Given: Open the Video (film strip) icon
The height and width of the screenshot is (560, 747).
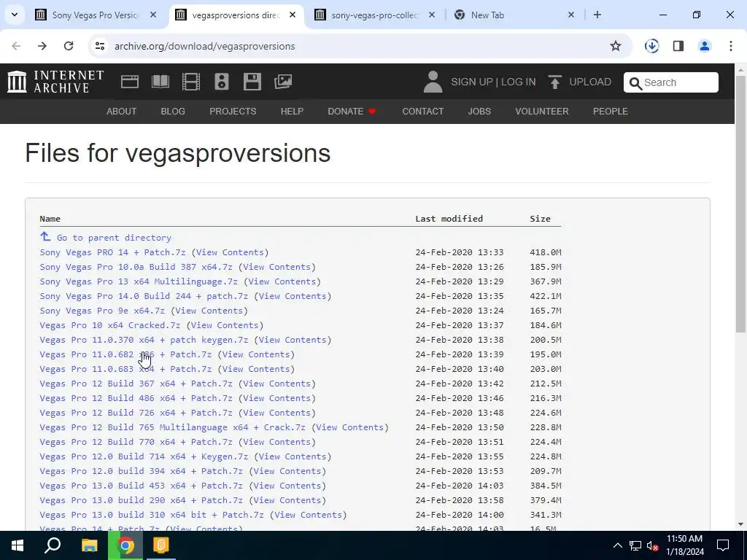Looking at the screenshot, I should coord(191,82).
